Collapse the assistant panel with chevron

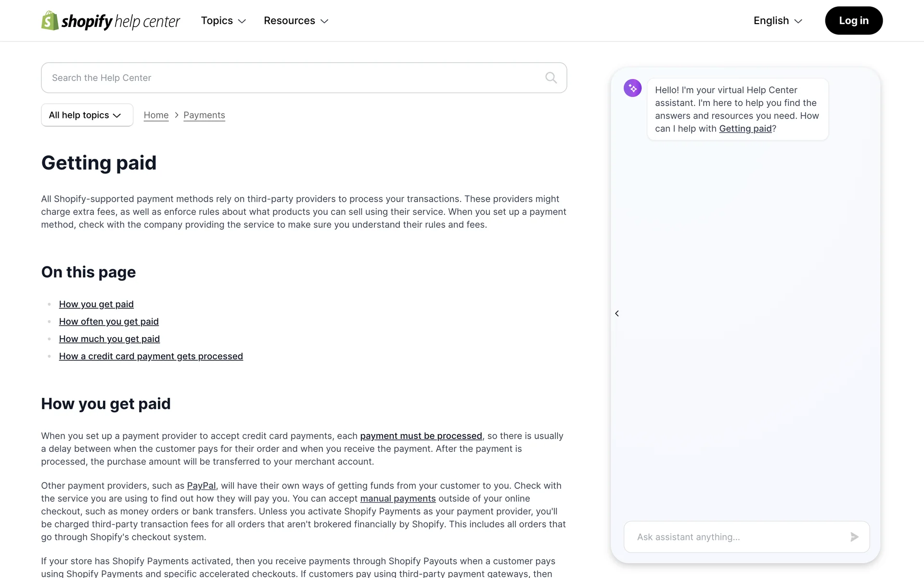tap(617, 314)
